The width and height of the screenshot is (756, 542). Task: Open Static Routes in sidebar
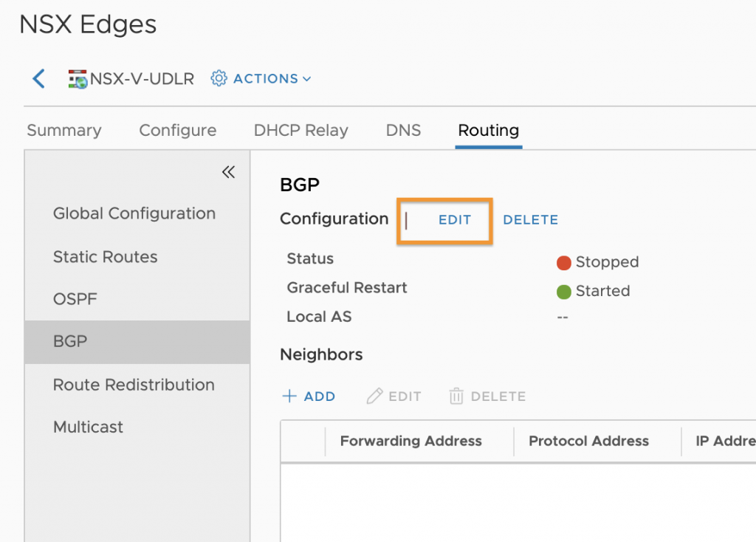105,256
